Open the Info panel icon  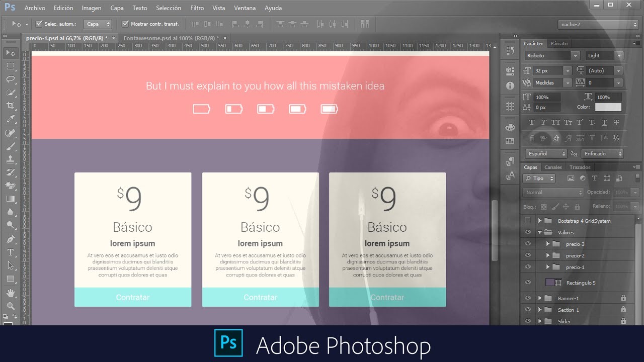point(510,85)
